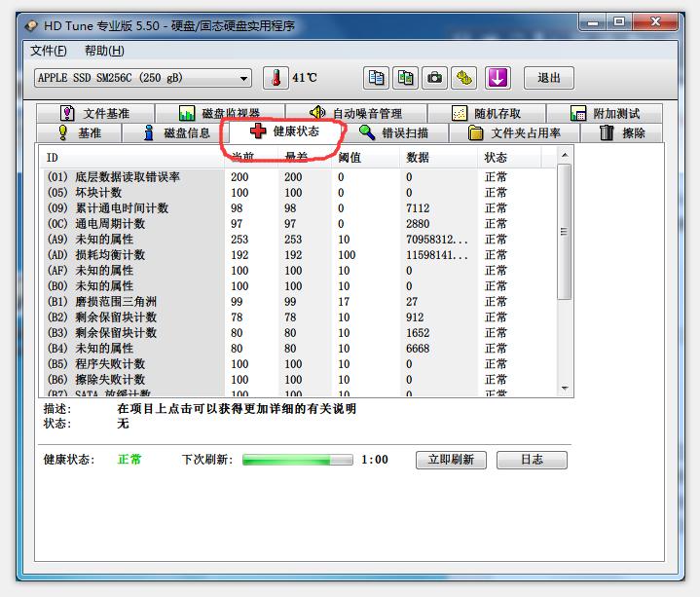Image resolution: width=700 pixels, height=597 pixels.
Task: Click the 阈值 column header
Action: [x=366, y=157]
